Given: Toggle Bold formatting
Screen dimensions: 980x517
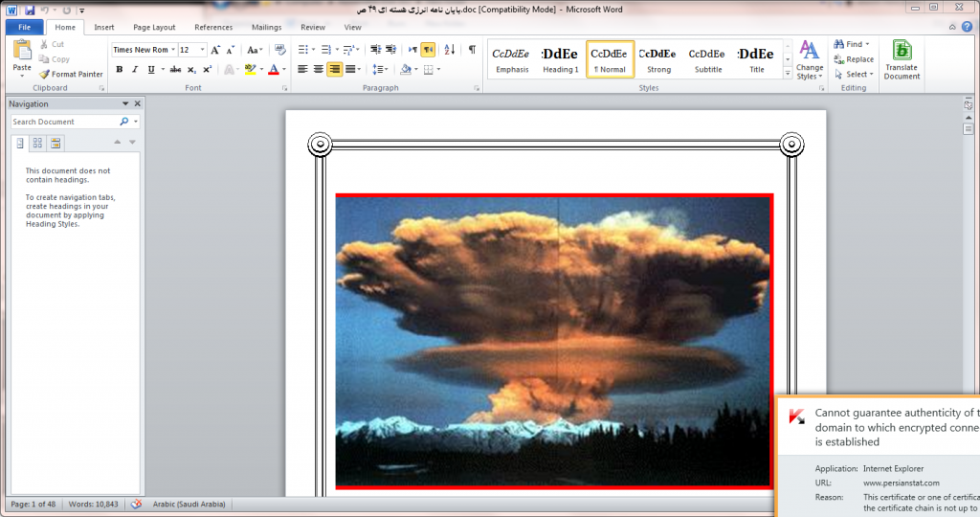Looking at the screenshot, I should pos(120,69).
